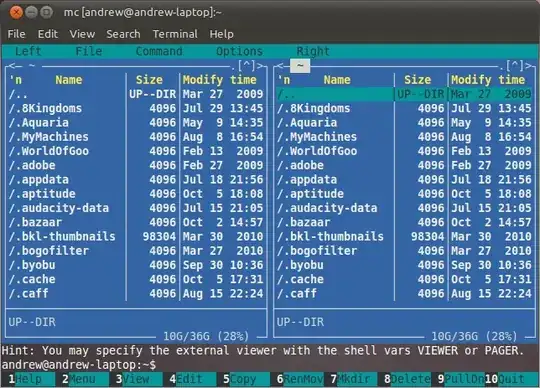Screen dimensions: 540x388
Task: Sort left panel by Size column header
Action: coord(149,80)
